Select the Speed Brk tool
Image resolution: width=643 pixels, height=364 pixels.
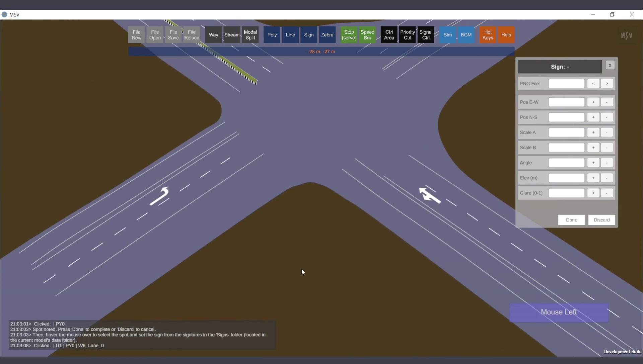tap(367, 35)
